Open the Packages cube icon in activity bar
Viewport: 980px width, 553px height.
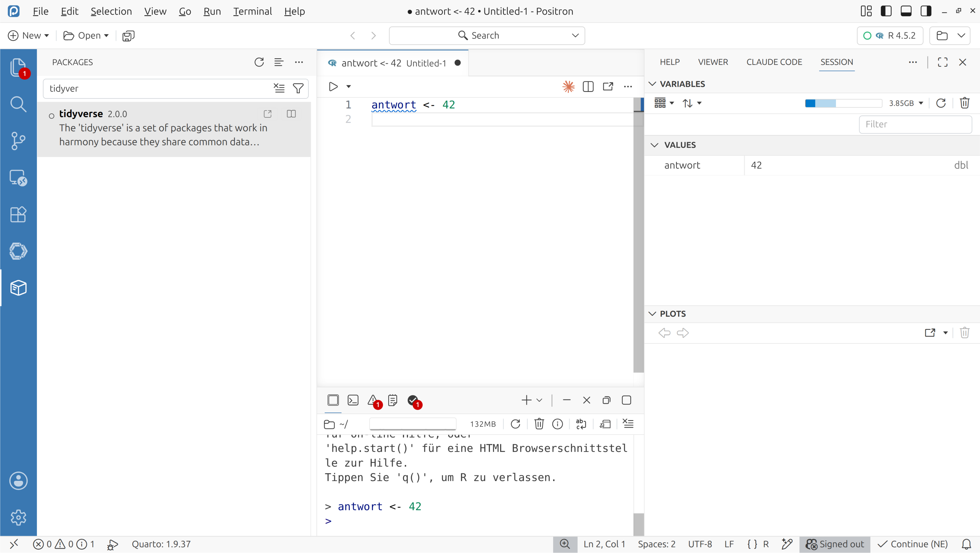[x=18, y=288]
